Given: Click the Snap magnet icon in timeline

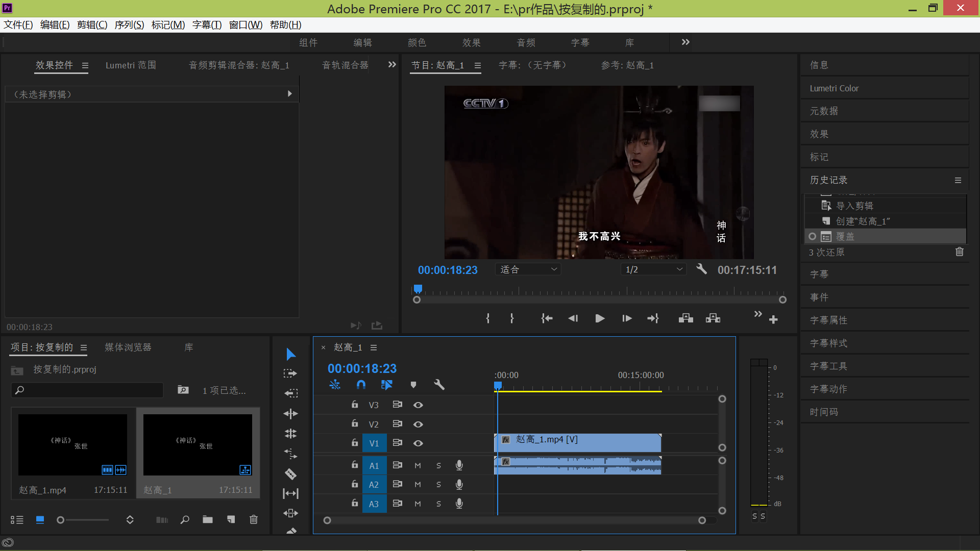Looking at the screenshot, I should (x=361, y=385).
